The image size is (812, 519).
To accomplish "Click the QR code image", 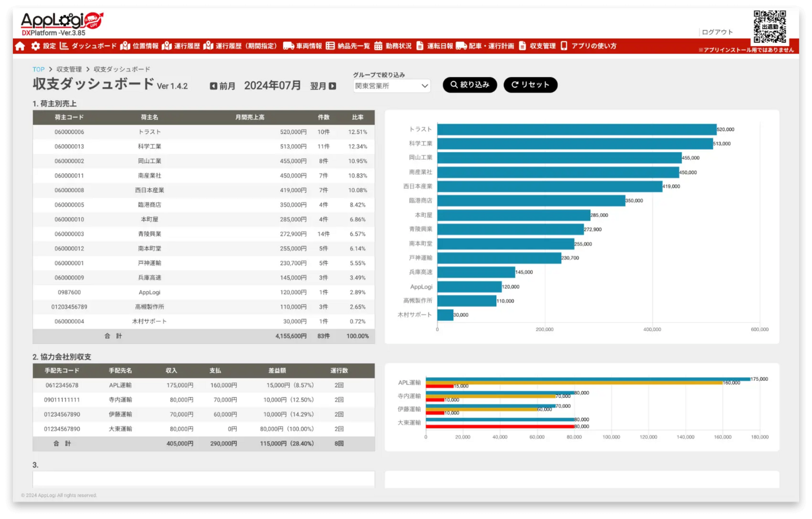I will click(770, 26).
